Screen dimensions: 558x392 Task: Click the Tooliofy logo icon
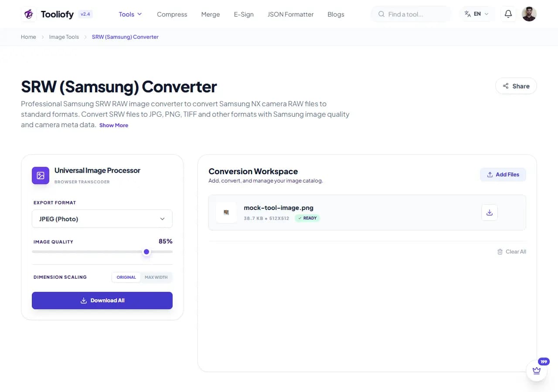click(x=29, y=14)
